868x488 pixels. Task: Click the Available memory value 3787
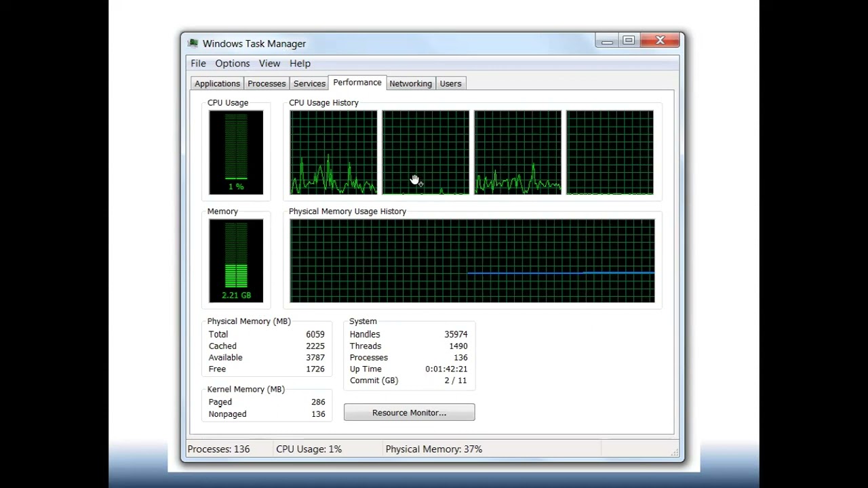[x=315, y=357]
